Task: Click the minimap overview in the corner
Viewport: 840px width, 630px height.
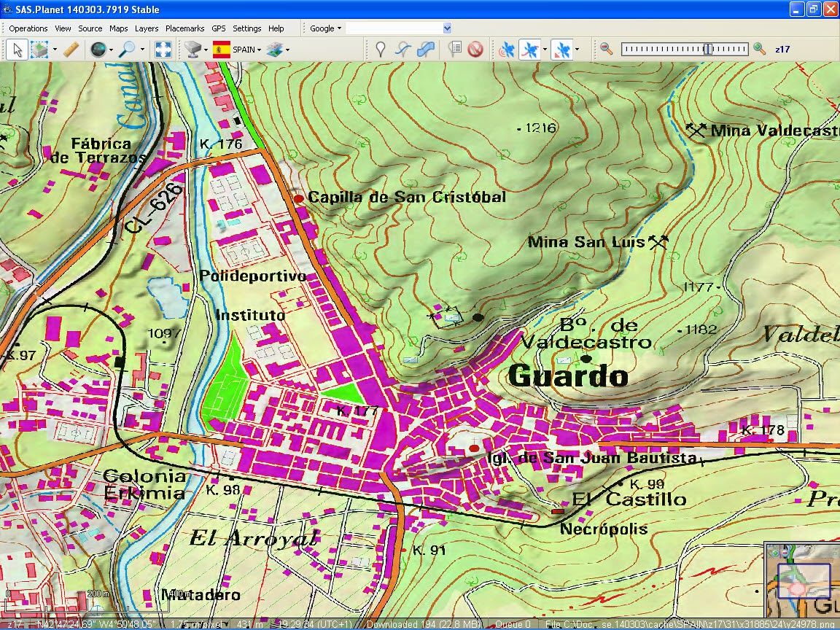Action: point(802,580)
